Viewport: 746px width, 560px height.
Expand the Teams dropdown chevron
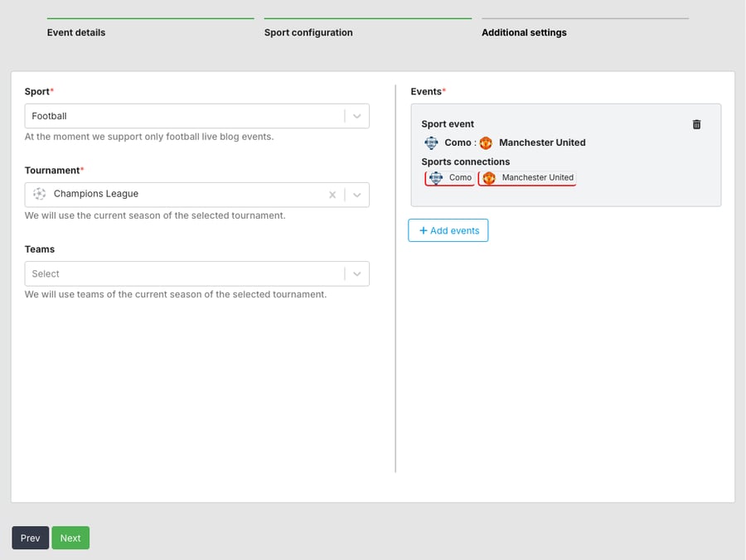tap(356, 274)
